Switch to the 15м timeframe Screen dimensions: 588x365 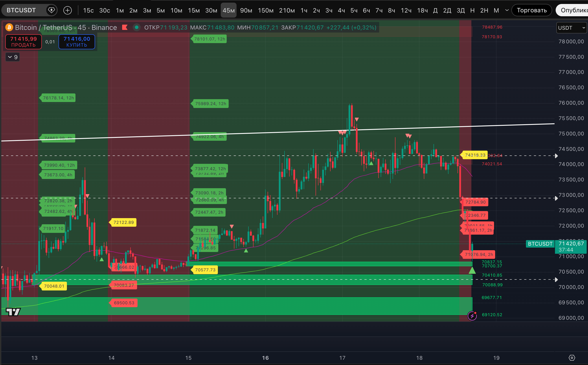tap(194, 10)
